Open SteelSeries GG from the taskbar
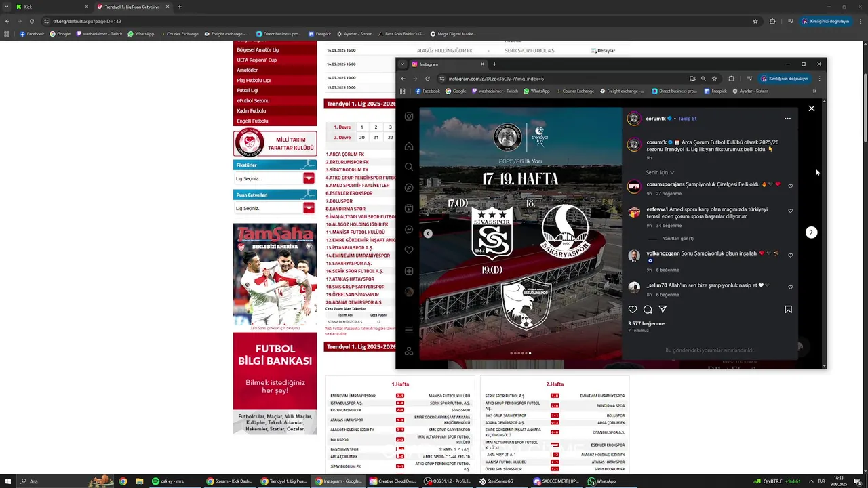This screenshot has width=868, height=488. coord(496,481)
